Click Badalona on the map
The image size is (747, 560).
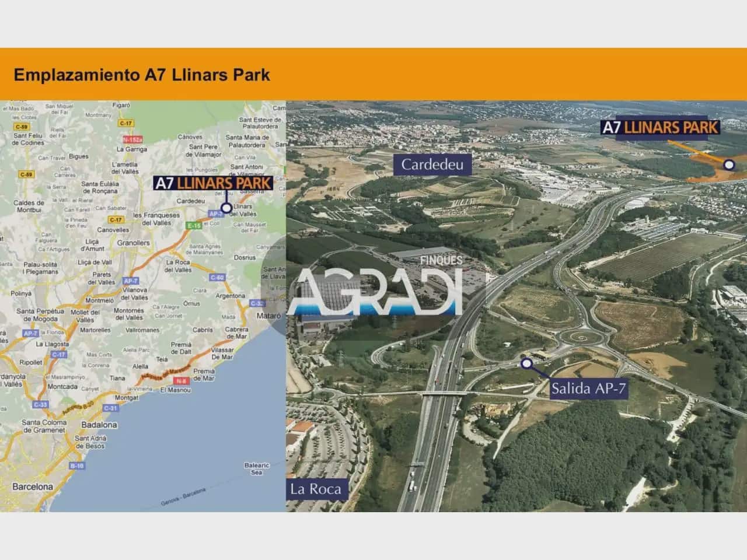pyautogui.click(x=99, y=425)
